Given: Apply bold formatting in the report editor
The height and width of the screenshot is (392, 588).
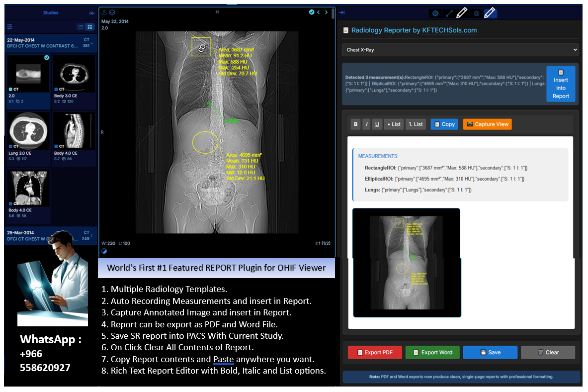Looking at the screenshot, I should tap(356, 124).
